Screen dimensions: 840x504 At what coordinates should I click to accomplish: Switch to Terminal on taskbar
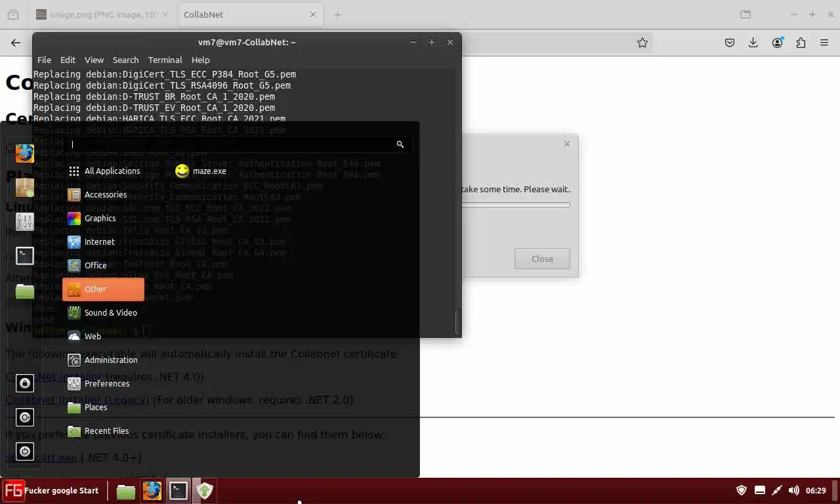(178, 491)
